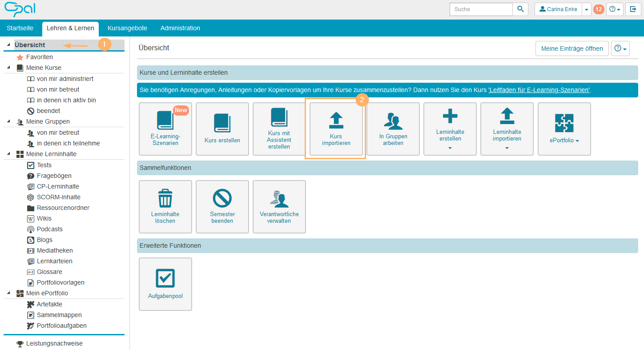Go to the Administration tab
The width and height of the screenshot is (644, 350).
point(180,28)
